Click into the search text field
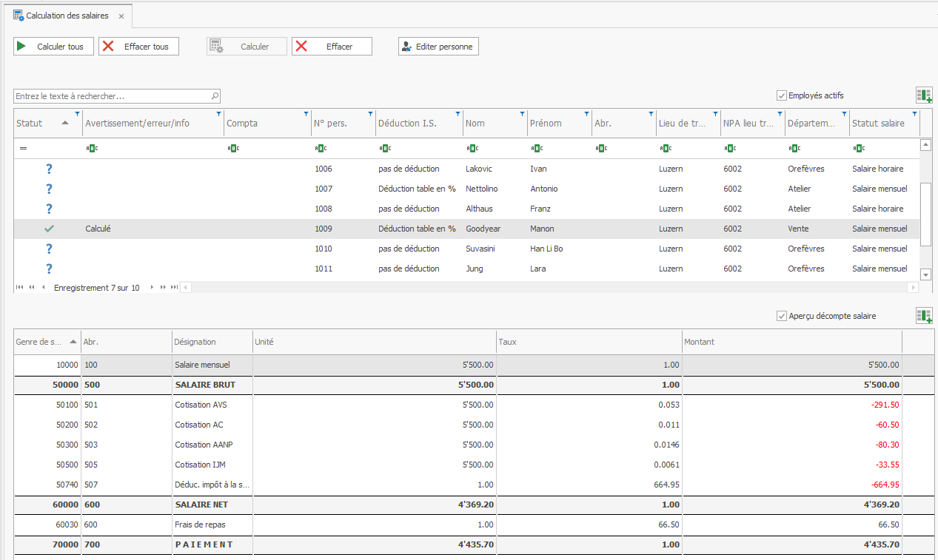The height and width of the screenshot is (560, 938). [111, 96]
